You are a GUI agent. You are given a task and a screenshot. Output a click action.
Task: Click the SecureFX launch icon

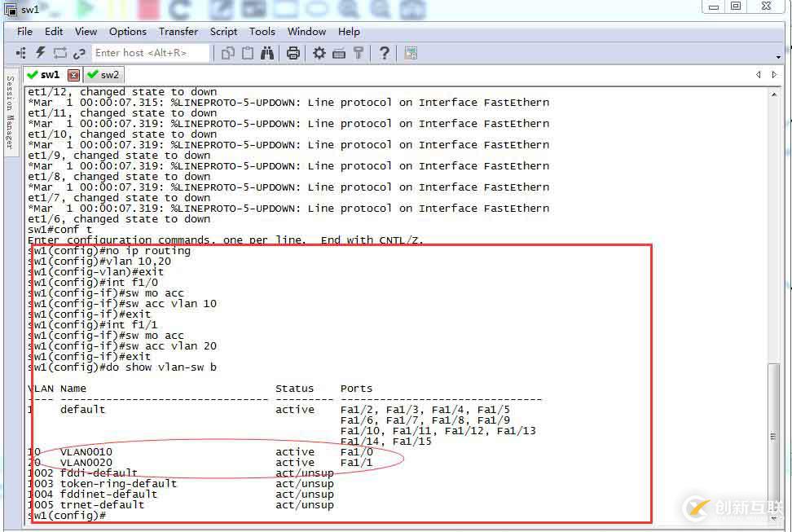click(x=411, y=53)
